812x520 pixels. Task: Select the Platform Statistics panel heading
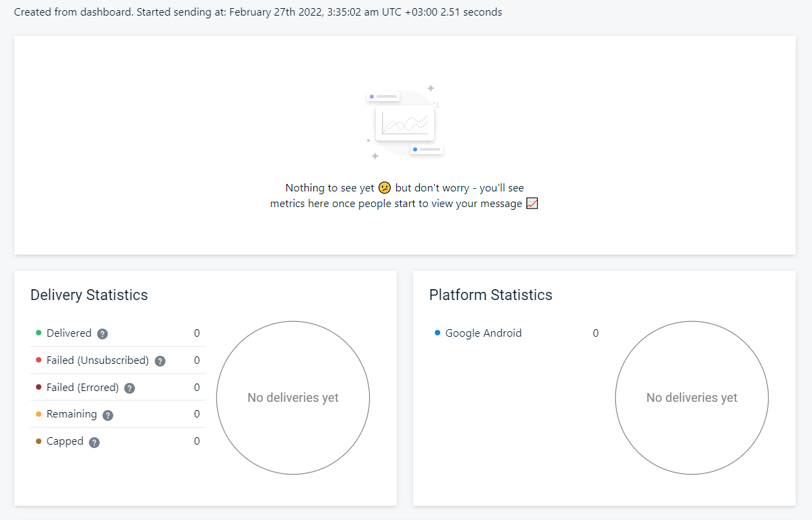[x=490, y=295]
